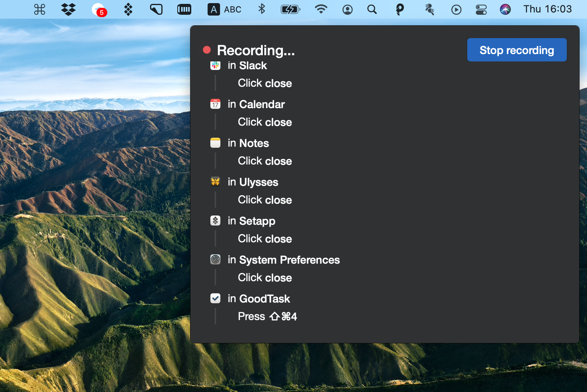The height and width of the screenshot is (392, 587).
Task: Click the Calendar app icon in recording list
Action: (215, 104)
